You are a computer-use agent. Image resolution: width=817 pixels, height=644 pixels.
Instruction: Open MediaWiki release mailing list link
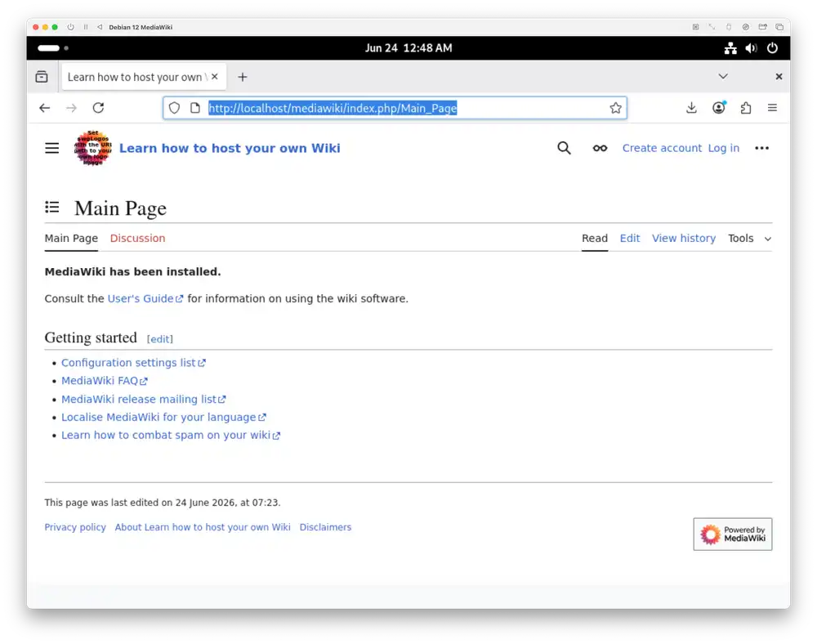click(x=143, y=399)
